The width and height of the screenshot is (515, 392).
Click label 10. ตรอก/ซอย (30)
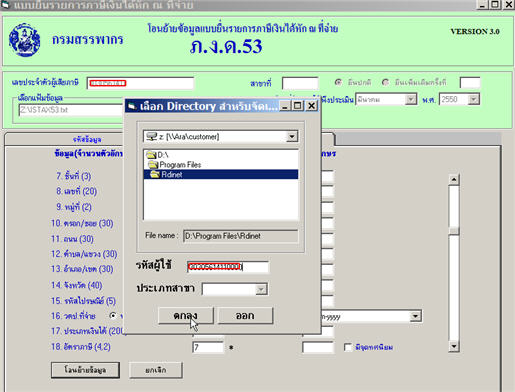pos(82,223)
